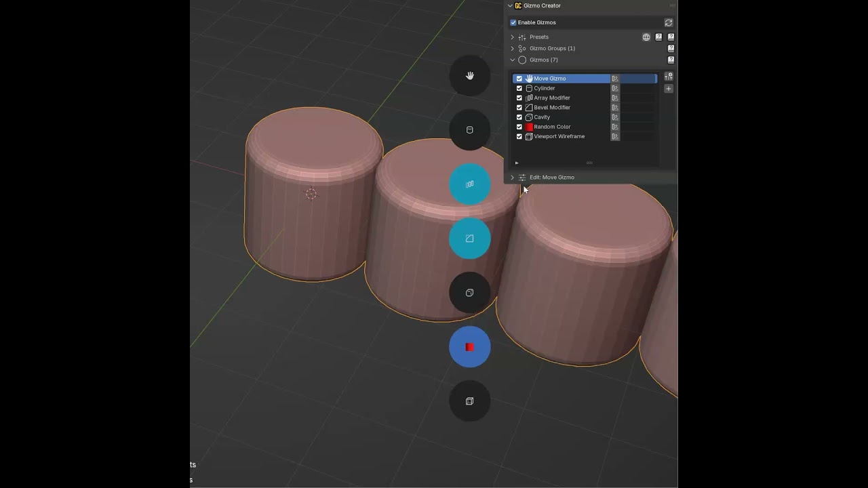Toggle the teal Bevel Modifier viewport gizmo
Screen dimensions: 868x488
470,239
